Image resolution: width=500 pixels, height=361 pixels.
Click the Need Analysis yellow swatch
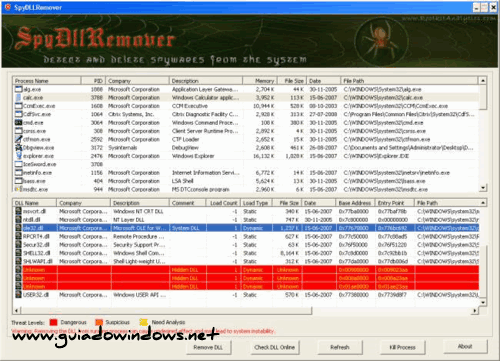pos(144,322)
